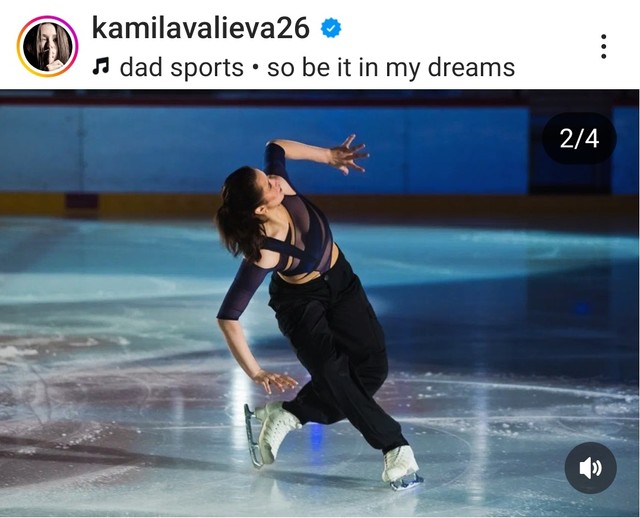Toggle sound using the round speaker button
This screenshot has width=640, height=518.
(590, 468)
